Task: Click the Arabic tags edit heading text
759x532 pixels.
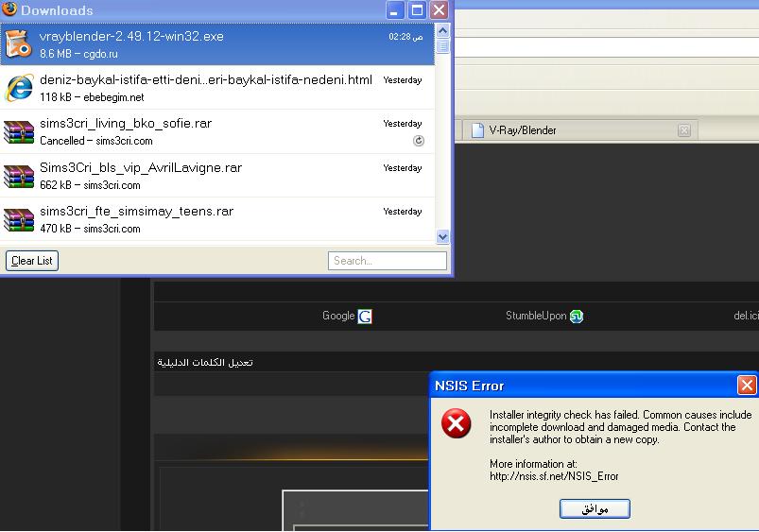Action: [205, 362]
